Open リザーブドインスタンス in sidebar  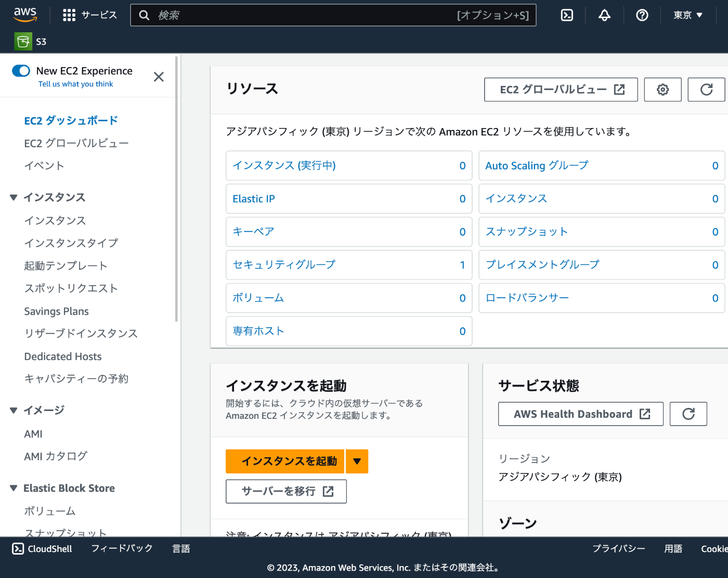[x=81, y=333]
